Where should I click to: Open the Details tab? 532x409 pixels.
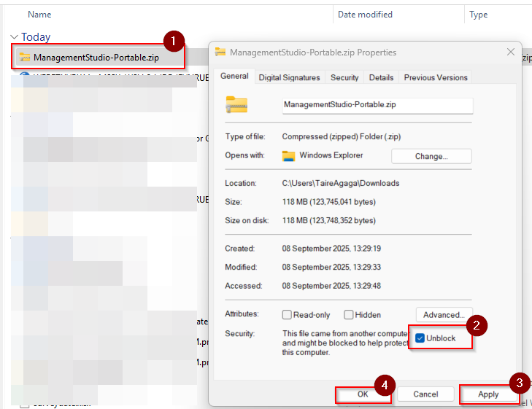381,77
